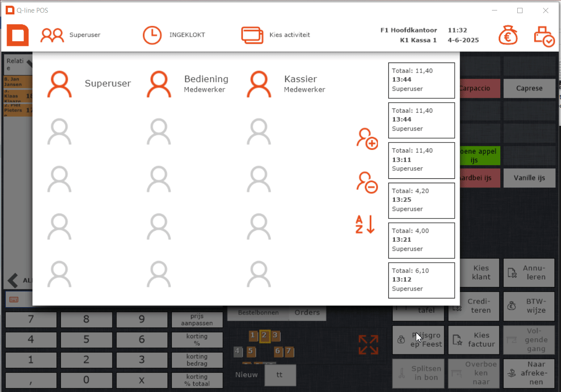The image size is (561, 392).
Task: Select the green appel ijs product
Action: point(480,156)
